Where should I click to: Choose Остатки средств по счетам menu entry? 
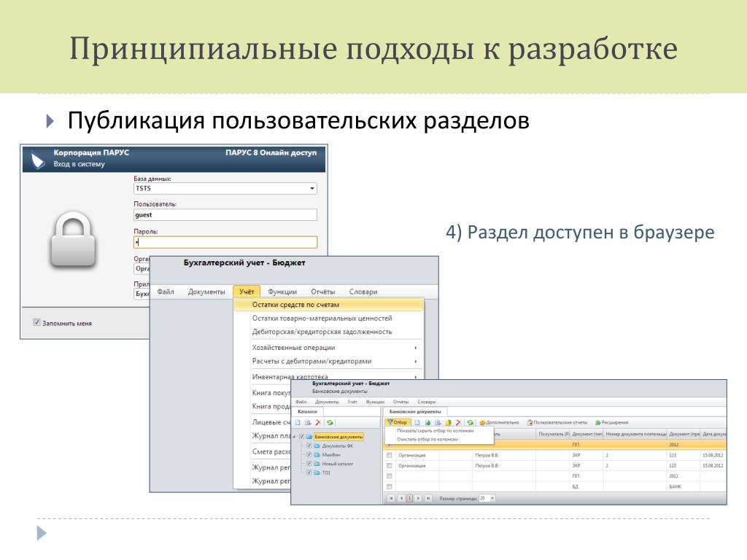click(x=329, y=304)
